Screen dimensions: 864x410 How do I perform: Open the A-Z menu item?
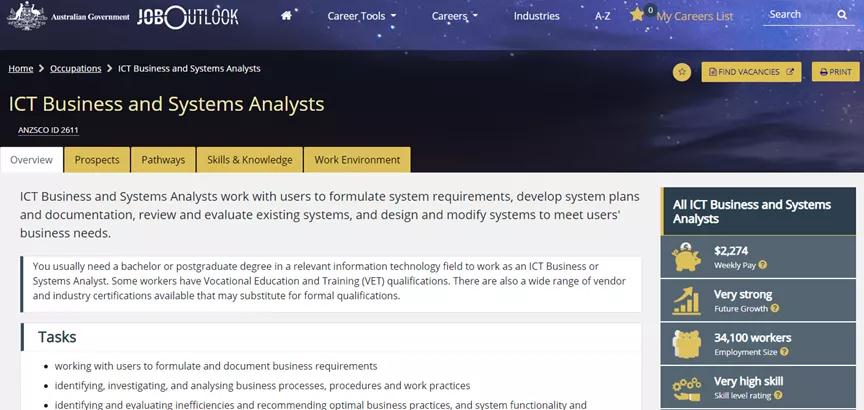(x=602, y=16)
